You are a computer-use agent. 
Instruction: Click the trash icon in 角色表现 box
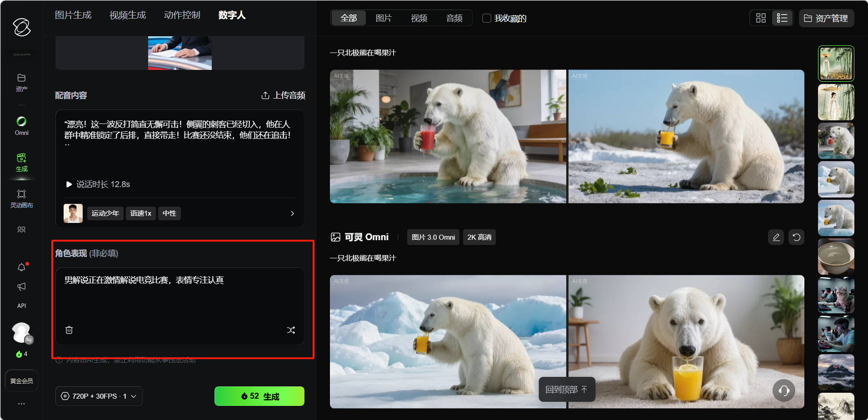[69, 330]
